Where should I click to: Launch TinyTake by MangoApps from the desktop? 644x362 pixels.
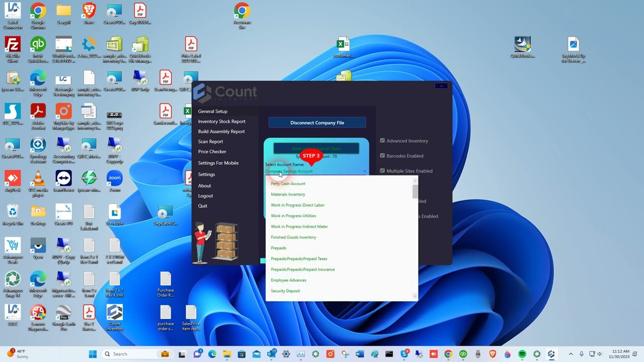(63, 117)
